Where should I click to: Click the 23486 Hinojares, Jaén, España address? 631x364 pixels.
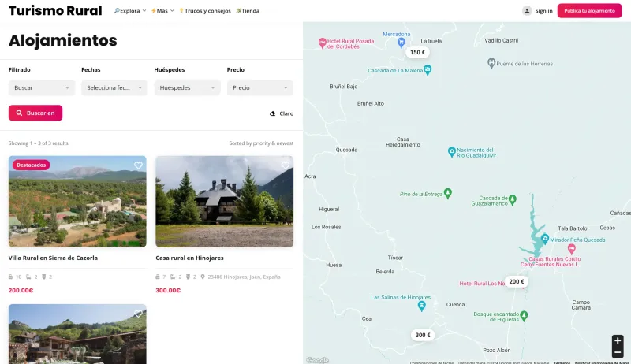[x=244, y=277]
